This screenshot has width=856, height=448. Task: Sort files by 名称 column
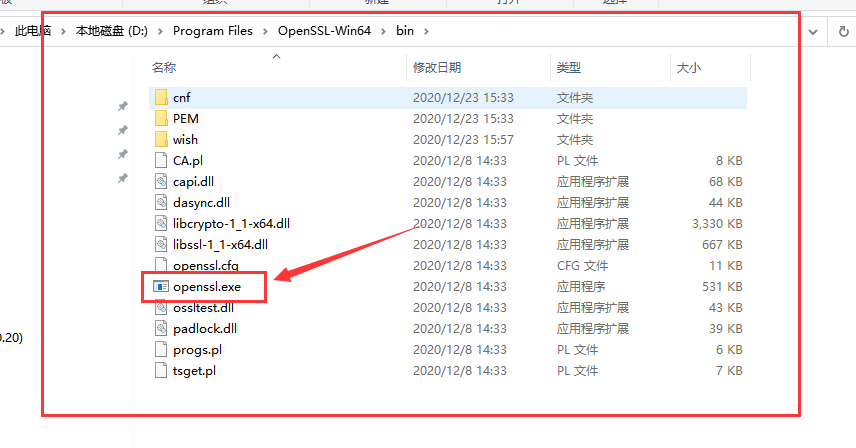pyautogui.click(x=164, y=68)
